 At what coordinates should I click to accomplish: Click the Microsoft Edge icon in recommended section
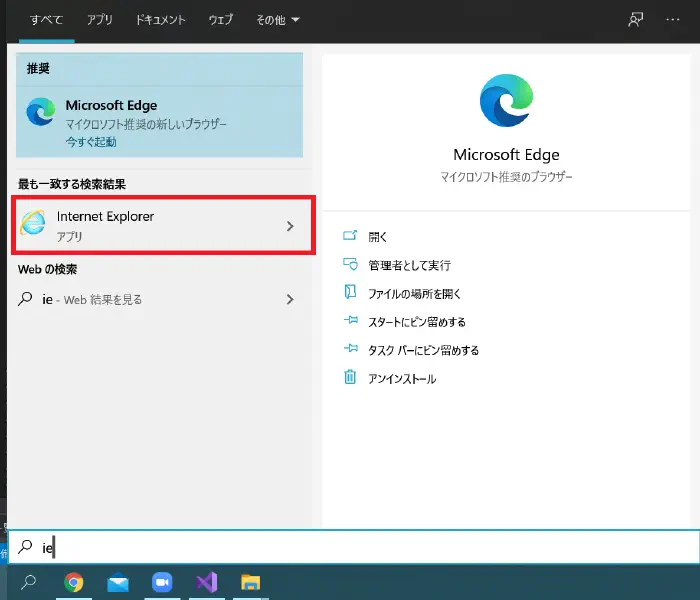(x=41, y=114)
